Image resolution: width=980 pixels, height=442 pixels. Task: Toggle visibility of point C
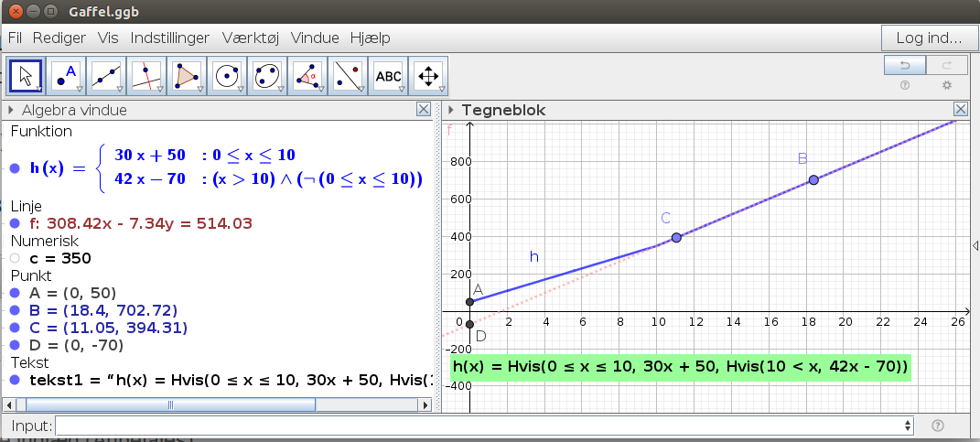pyautogui.click(x=15, y=329)
